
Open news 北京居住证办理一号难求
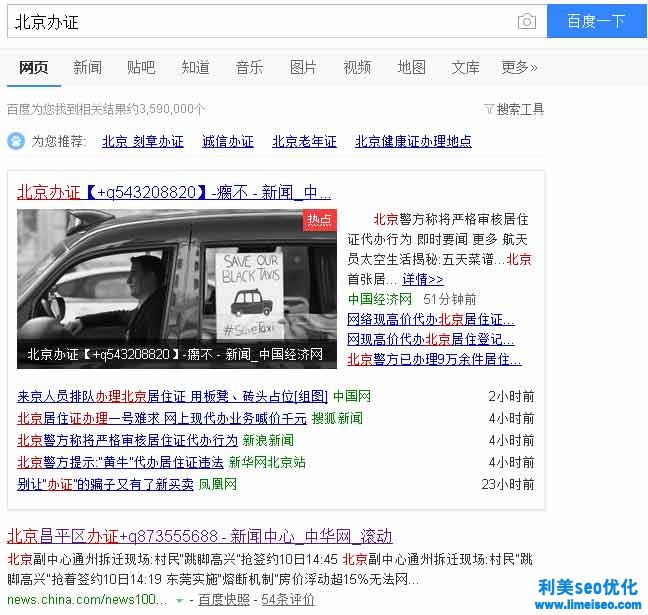(x=162, y=419)
